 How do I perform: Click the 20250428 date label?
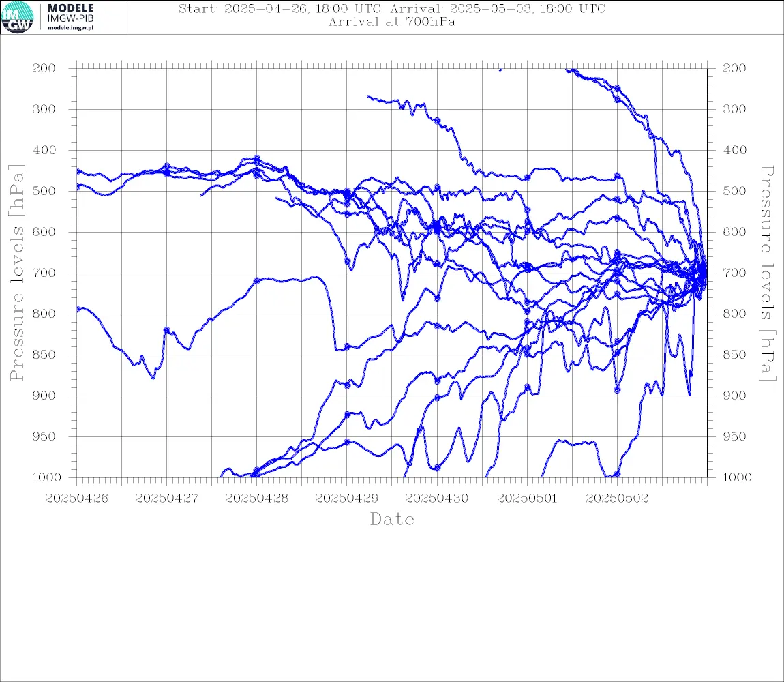257,499
